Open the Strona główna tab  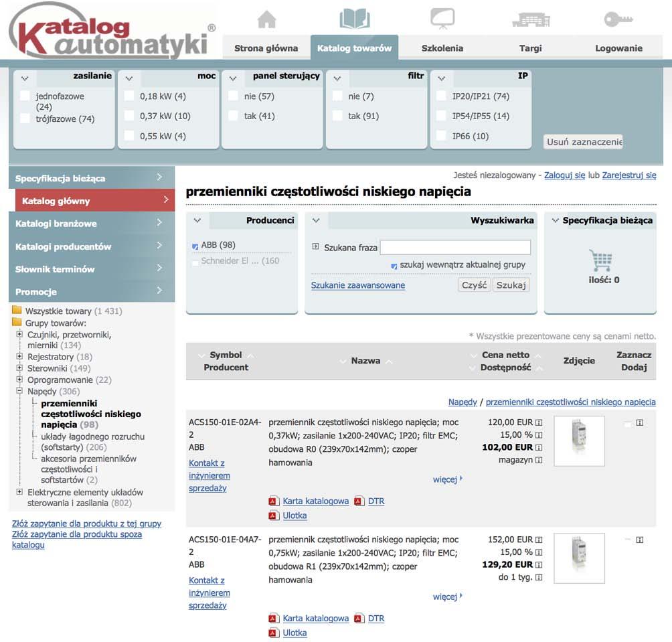[x=266, y=48]
